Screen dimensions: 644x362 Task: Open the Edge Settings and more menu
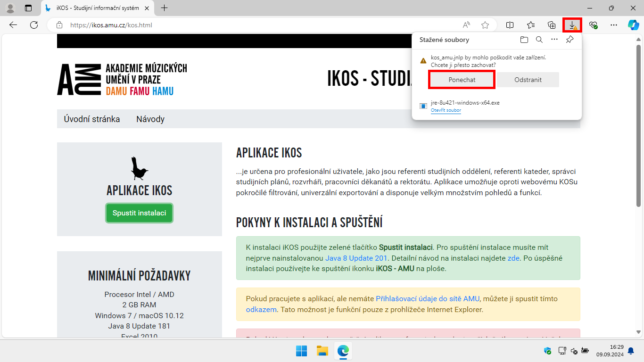(613, 25)
